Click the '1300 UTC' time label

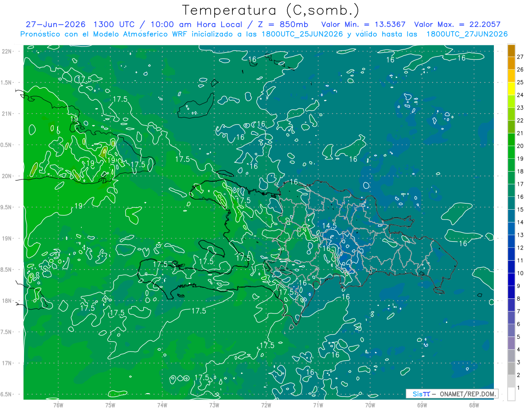click(x=114, y=24)
